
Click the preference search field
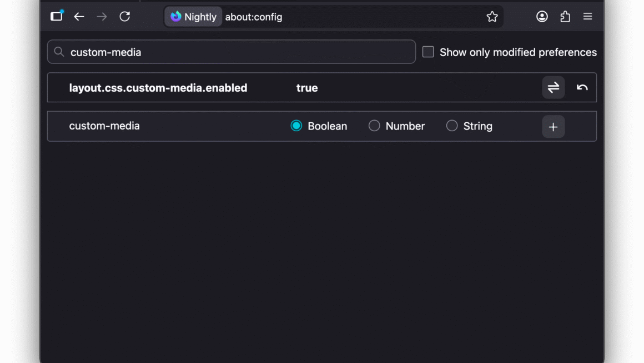click(239, 52)
